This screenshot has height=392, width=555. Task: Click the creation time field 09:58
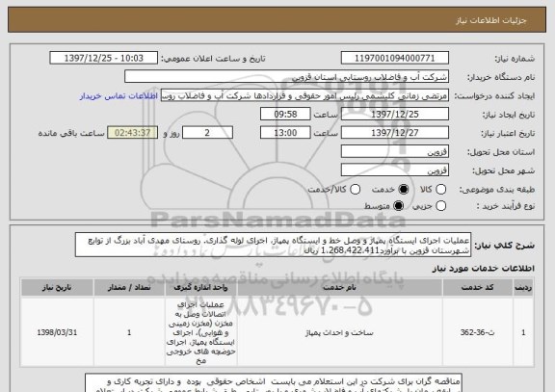(285, 115)
